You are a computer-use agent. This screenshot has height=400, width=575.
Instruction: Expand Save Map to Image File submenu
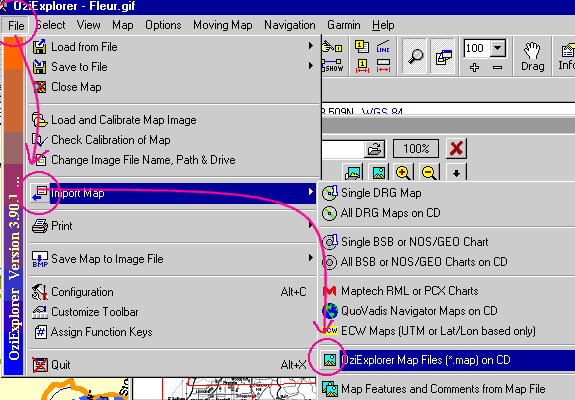[x=173, y=259]
